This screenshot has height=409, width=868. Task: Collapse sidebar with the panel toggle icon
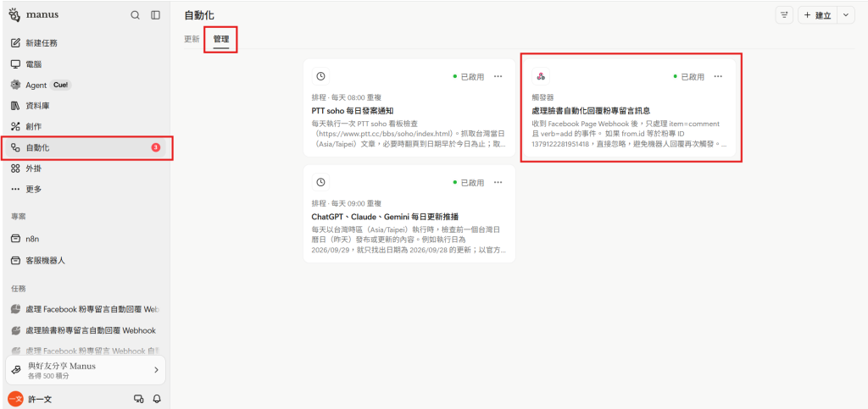[156, 15]
